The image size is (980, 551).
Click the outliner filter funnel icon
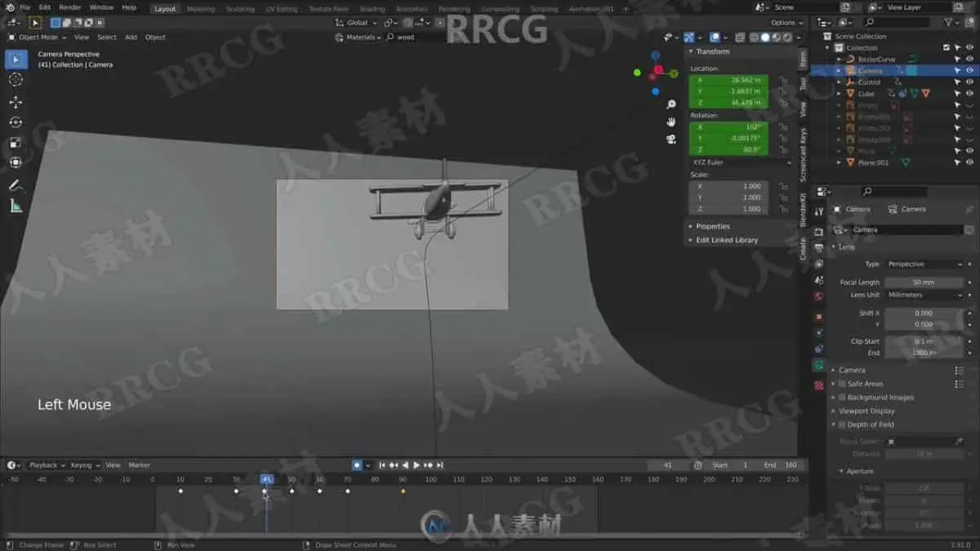click(948, 22)
